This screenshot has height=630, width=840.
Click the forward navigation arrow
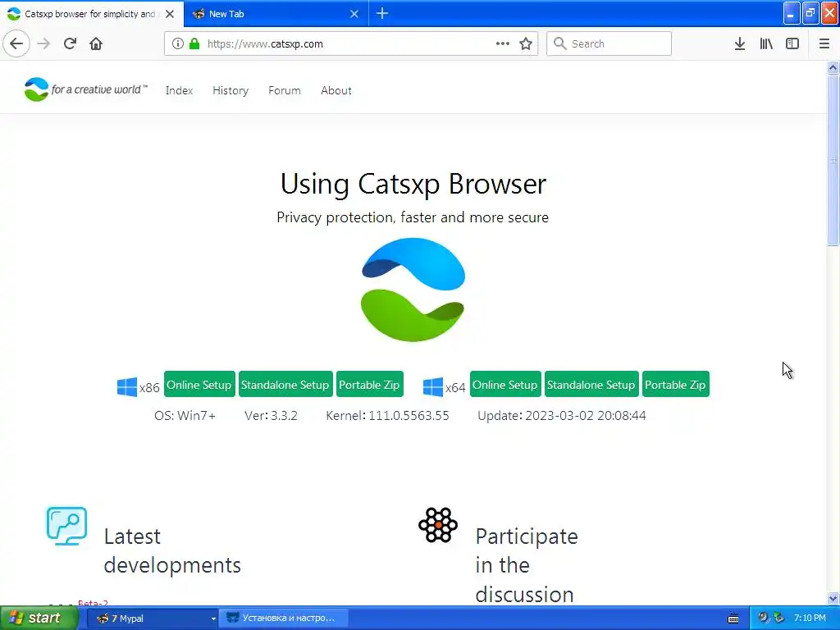coord(43,43)
